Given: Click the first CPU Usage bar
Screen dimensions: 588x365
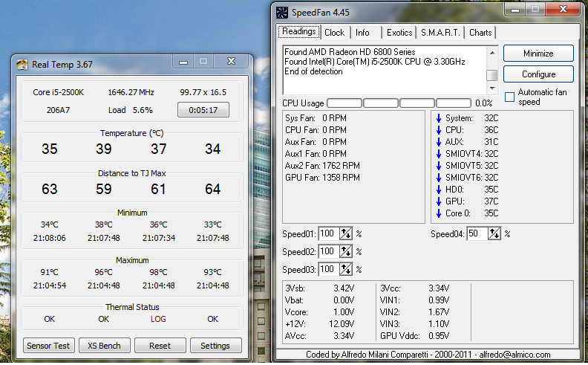Looking at the screenshot, I should 344,103.
